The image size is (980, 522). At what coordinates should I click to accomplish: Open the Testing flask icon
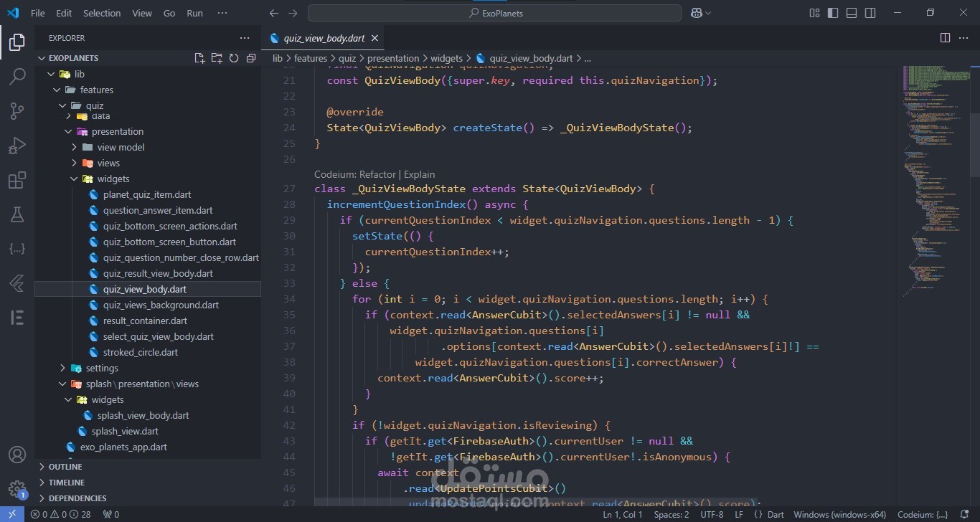click(17, 214)
